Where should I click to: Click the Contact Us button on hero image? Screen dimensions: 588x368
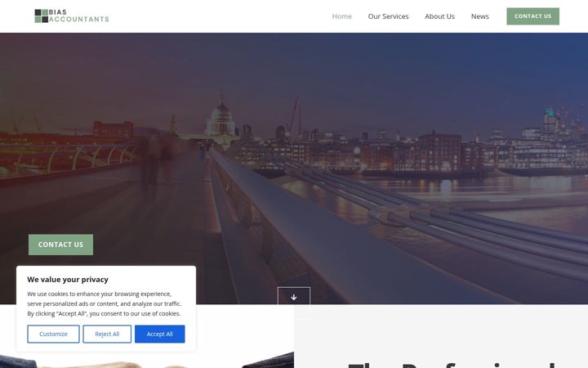[60, 245]
